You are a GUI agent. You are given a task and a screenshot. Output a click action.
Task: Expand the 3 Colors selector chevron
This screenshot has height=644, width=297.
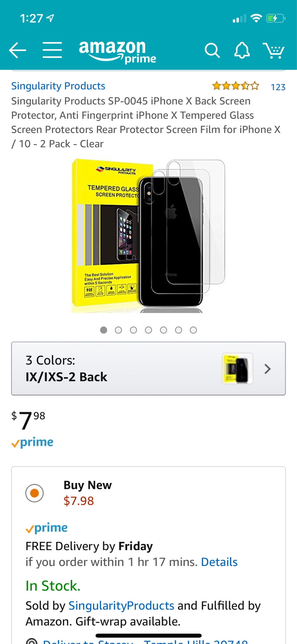click(x=267, y=369)
